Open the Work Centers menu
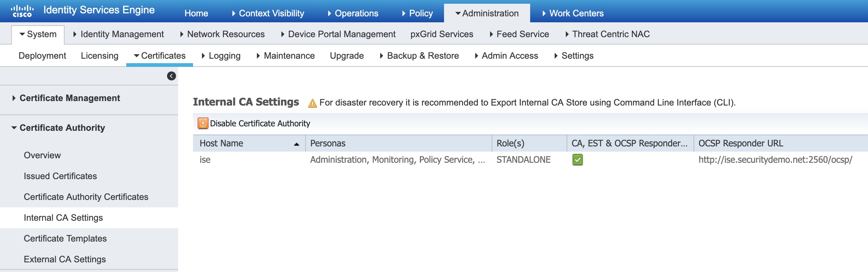The image size is (868, 272). [x=573, y=13]
